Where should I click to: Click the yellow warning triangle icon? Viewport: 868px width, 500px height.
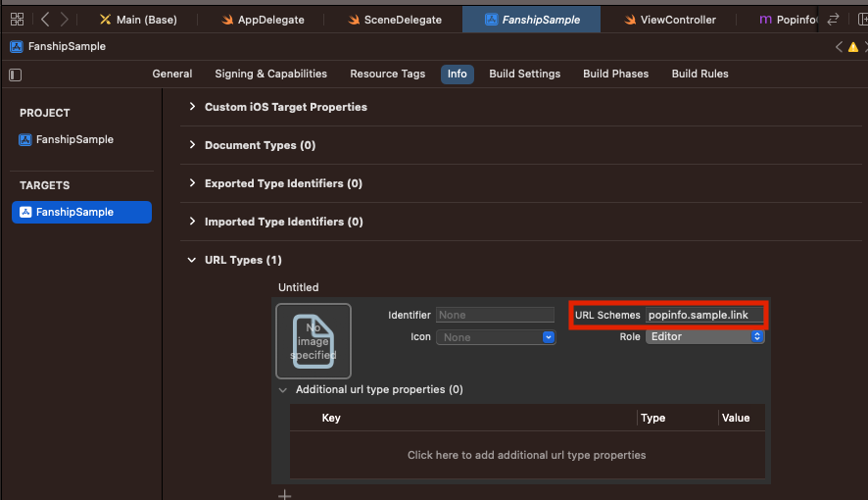pyautogui.click(x=853, y=47)
